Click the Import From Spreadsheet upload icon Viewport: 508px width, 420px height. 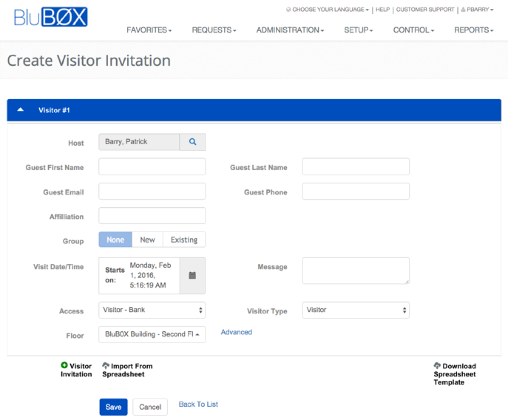(x=106, y=366)
